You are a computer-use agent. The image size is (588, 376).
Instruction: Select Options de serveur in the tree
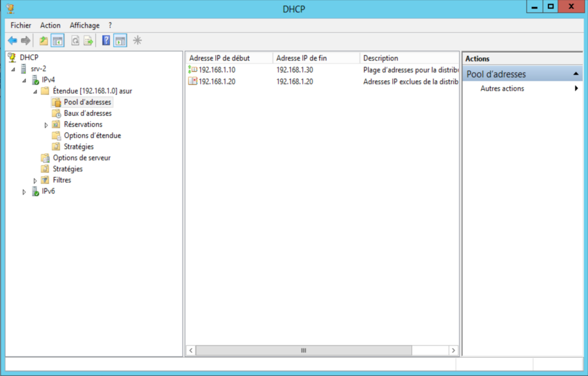point(82,158)
